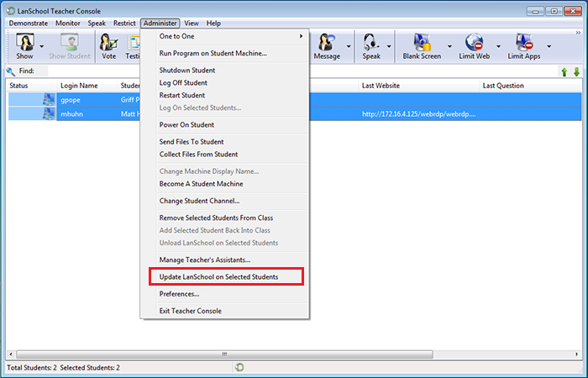Screen dimensions: 588x378
Task: Expand the Blank Screen dropdown arrow
Action: tap(449, 46)
